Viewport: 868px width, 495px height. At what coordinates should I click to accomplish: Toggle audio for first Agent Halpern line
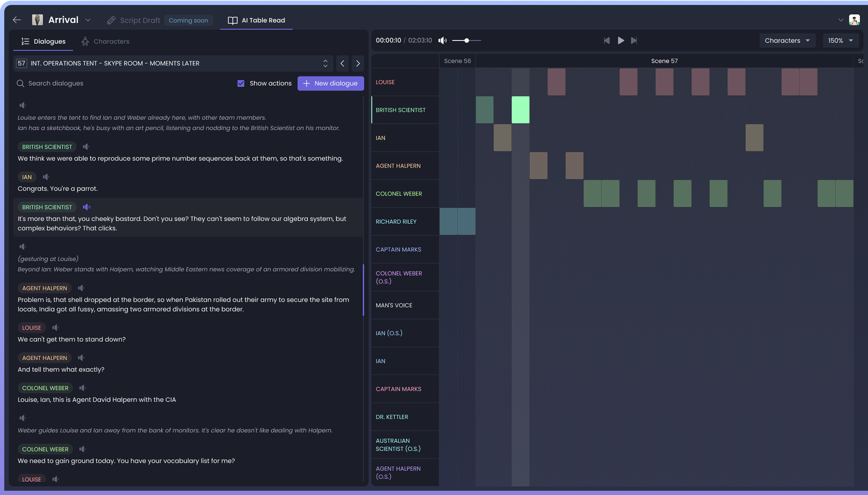[x=81, y=288]
